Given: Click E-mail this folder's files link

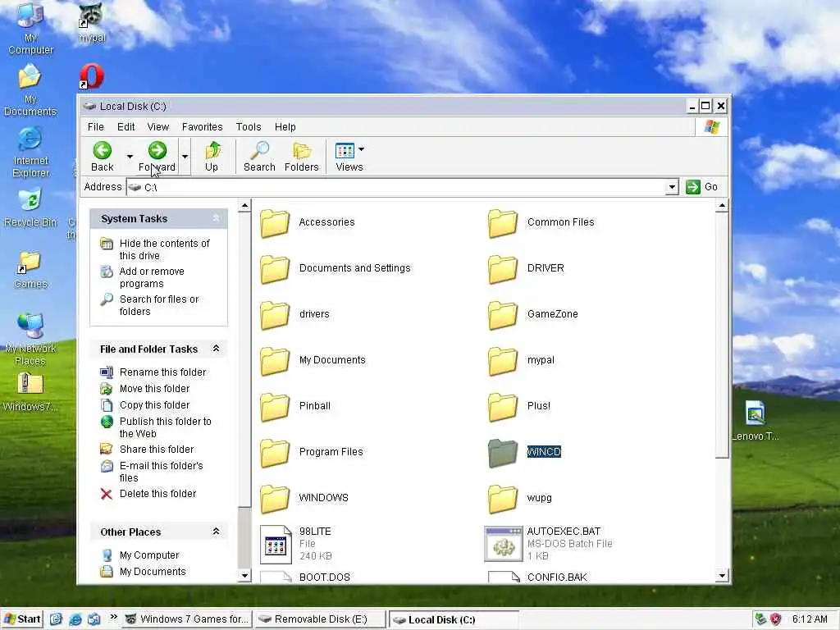Looking at the screenshot, I should (161, 472).
